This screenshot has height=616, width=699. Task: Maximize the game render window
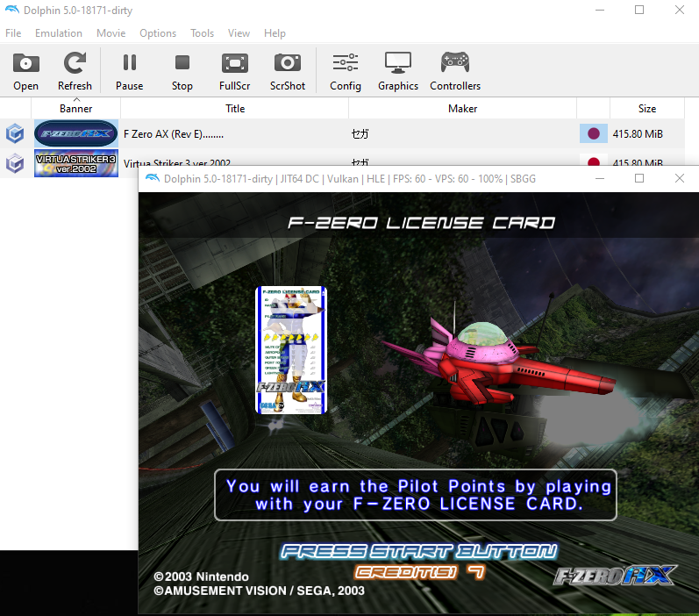point(639,178)
